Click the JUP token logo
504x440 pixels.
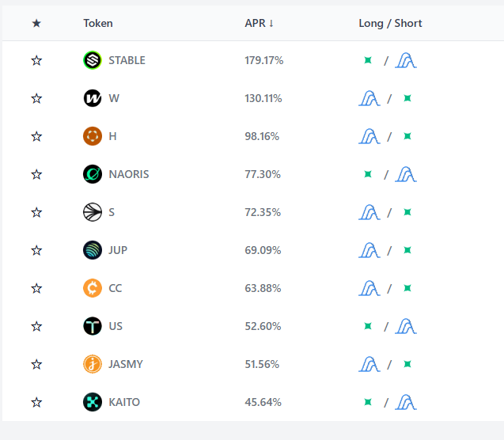[93, 250]
